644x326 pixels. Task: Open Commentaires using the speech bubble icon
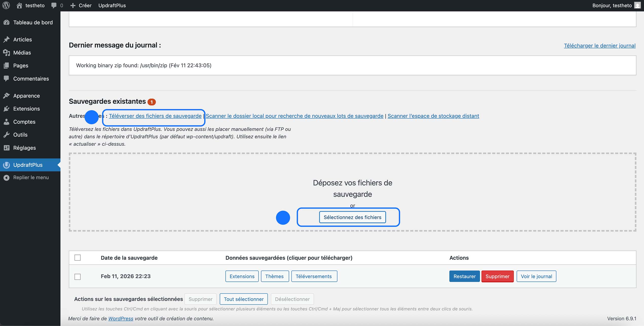pyautogui.click(x=7, y=79)
